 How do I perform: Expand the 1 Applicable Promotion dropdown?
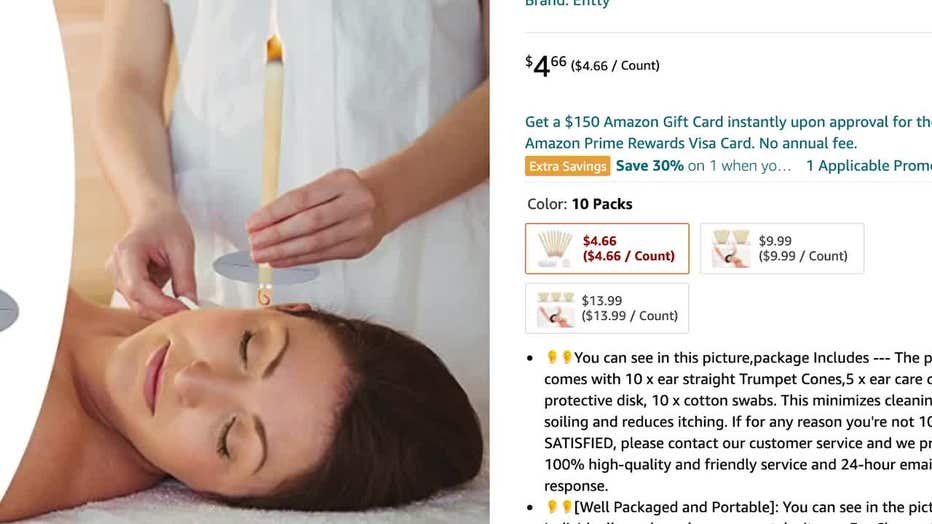coord(868,166)
